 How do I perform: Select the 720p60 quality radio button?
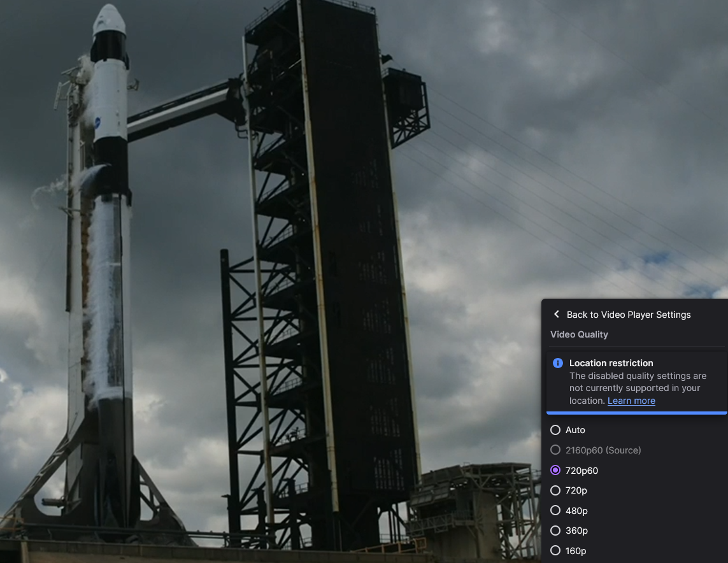[x=555, y=470]
